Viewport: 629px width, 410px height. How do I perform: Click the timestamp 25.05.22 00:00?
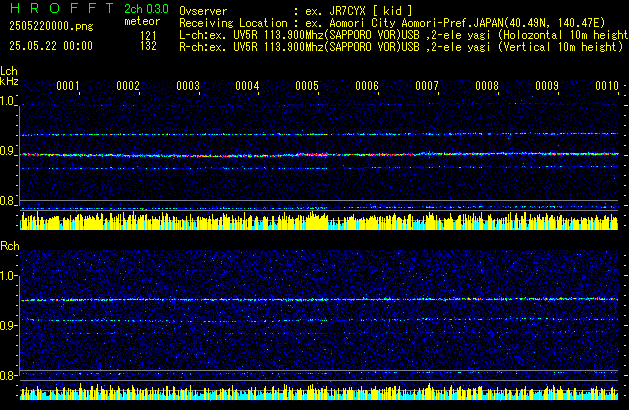point(51,46)
